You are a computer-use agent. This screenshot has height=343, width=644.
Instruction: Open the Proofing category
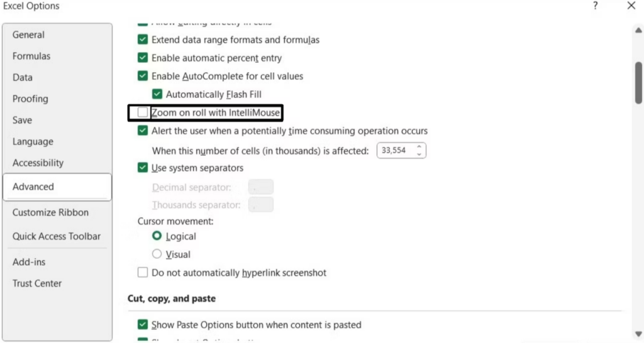[x=30, y=99]
